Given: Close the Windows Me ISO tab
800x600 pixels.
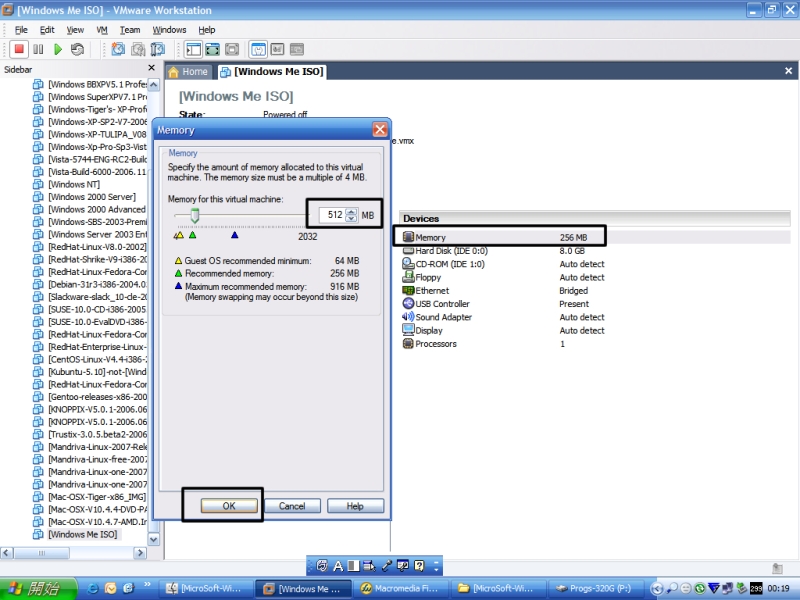Looking at the screenshot, I should 788,71.
